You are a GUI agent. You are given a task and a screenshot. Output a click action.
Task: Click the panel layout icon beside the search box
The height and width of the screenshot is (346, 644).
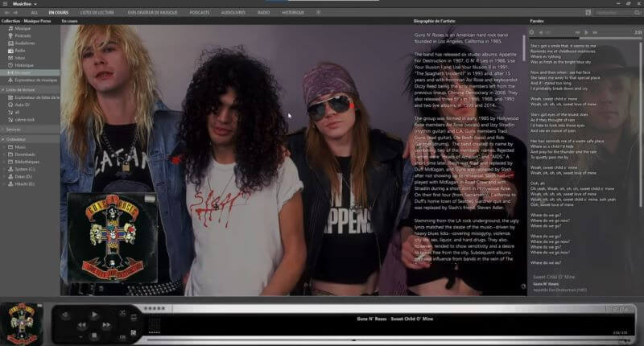[x=588, y=13]
